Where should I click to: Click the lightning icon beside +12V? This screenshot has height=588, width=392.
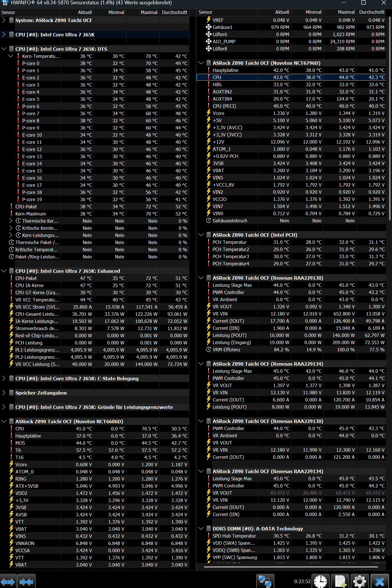(x=209, y=142)
